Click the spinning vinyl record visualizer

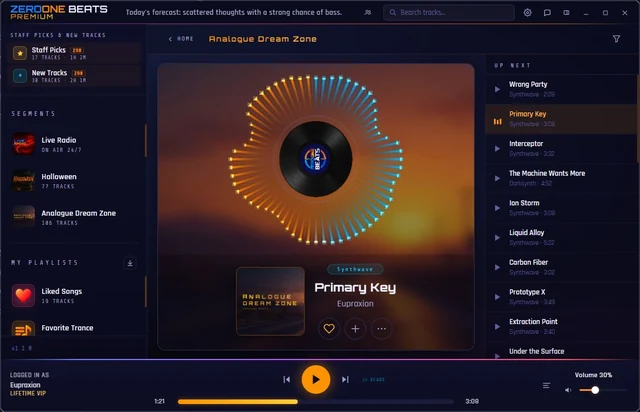tap(316, 159)
